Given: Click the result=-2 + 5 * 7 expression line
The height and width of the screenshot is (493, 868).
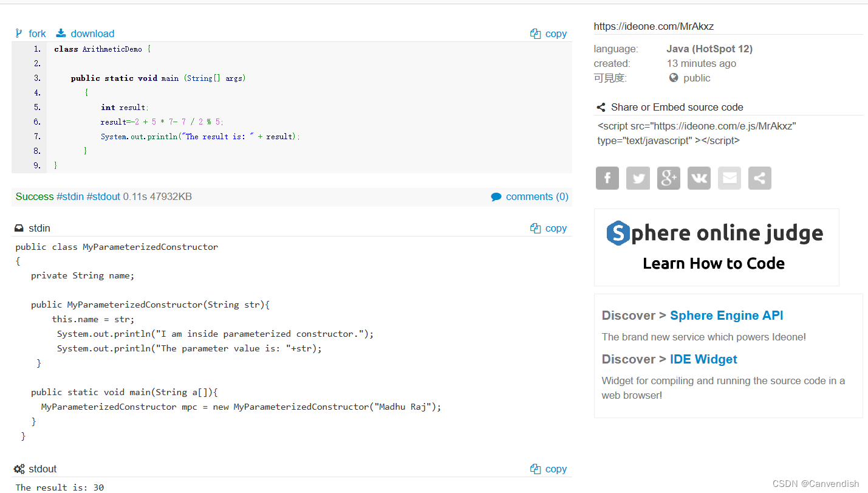Looking at the screenshot, I should click(162, 122).
